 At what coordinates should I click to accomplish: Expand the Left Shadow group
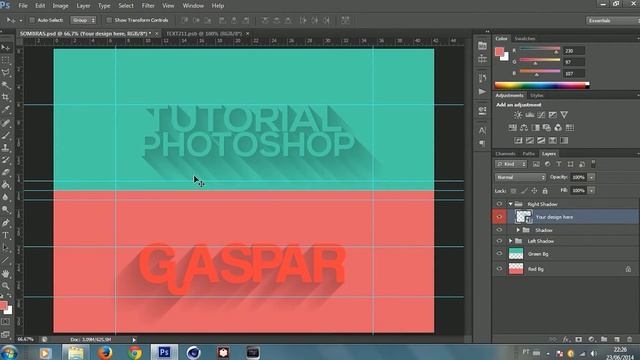click(510, 241)
